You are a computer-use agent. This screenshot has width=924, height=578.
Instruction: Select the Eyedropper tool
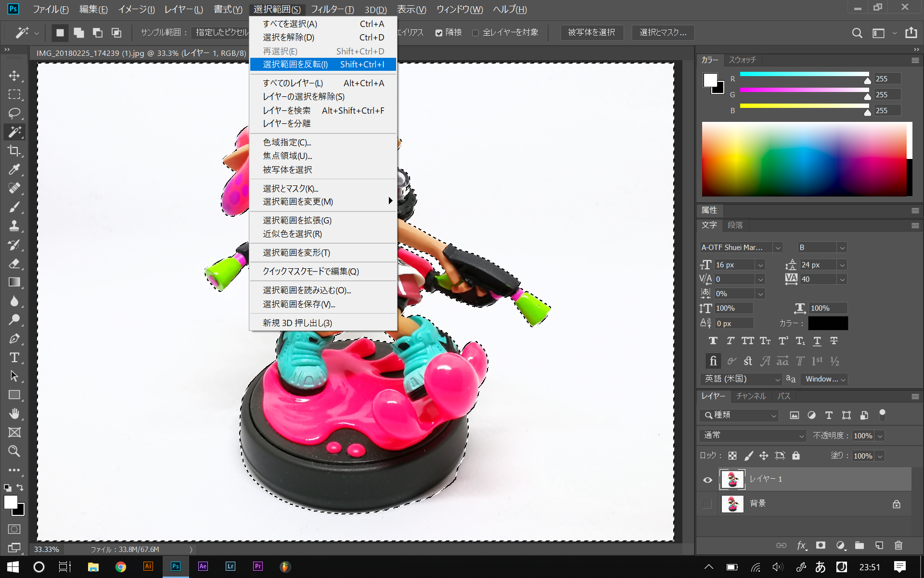[x=14, y=170]
